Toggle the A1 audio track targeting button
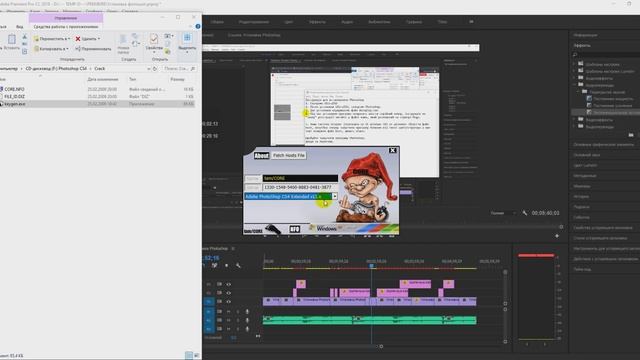 coord(209,312)
